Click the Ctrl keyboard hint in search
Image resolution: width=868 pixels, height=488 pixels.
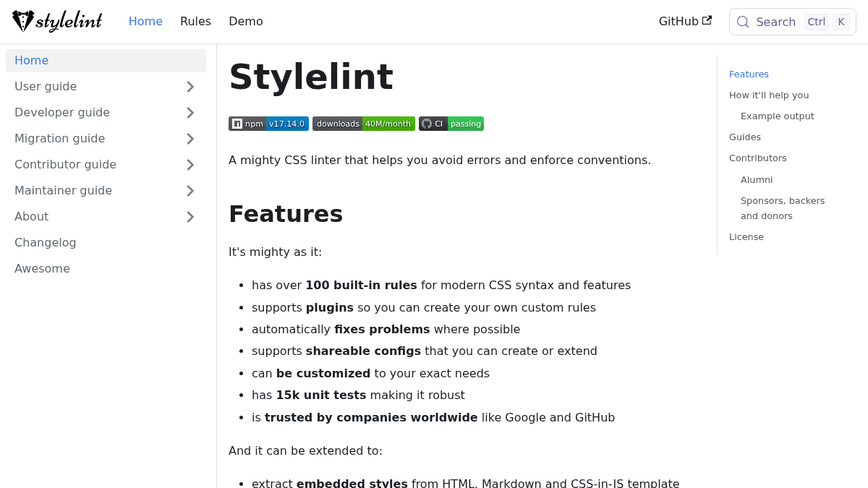[817, 22]
